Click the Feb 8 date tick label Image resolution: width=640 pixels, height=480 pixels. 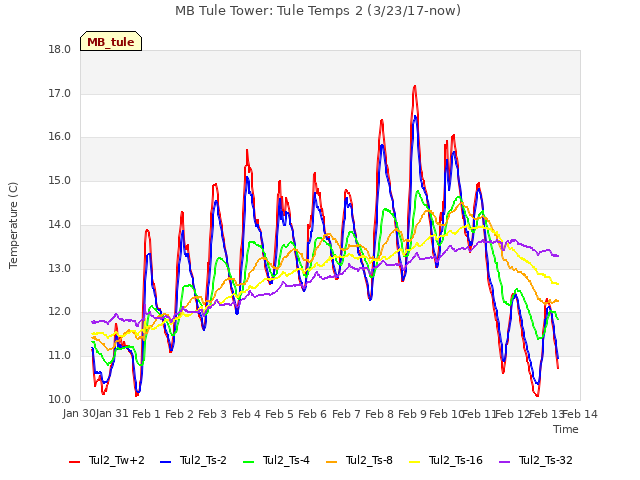pyautogui.click(x=379, y=414)
